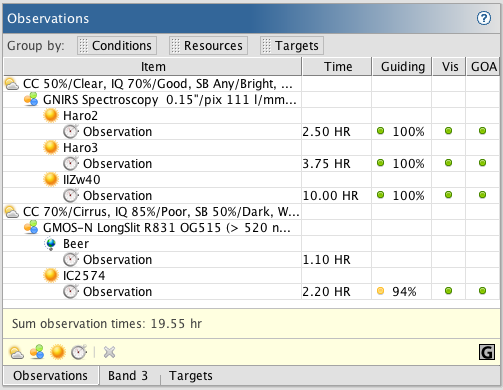Switch to the Band 3 tab
This screenshot has width=503, height=390.
[x=128, y=376]
